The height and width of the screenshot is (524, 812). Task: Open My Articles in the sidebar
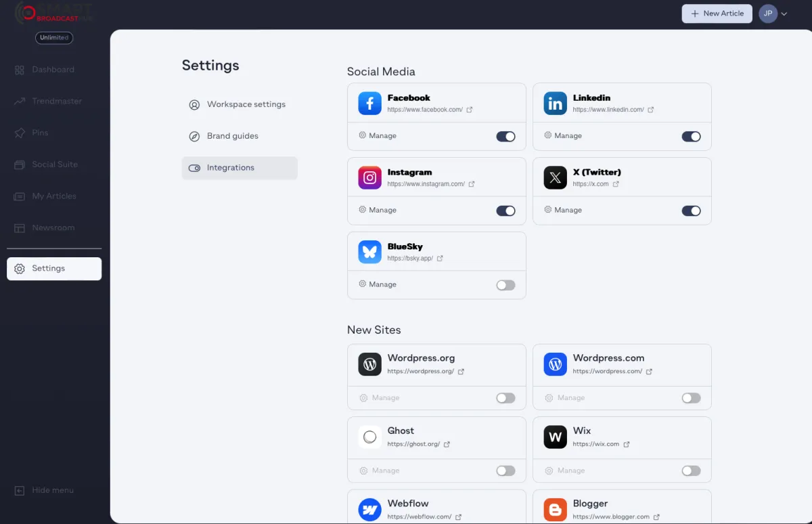click(54, 196)
